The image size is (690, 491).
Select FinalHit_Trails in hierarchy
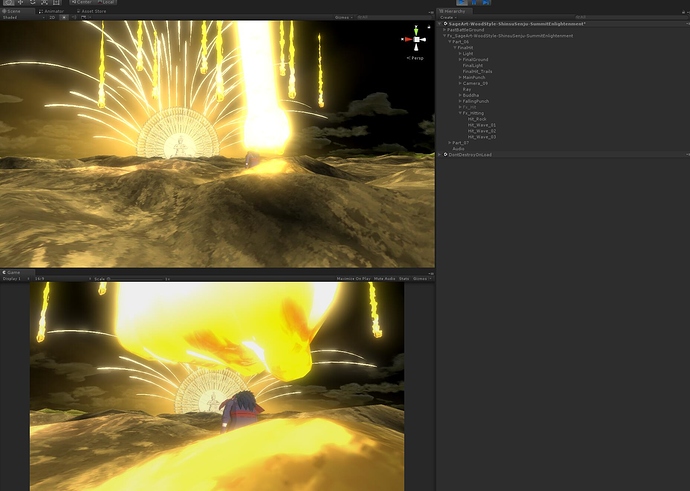point(477,71)
